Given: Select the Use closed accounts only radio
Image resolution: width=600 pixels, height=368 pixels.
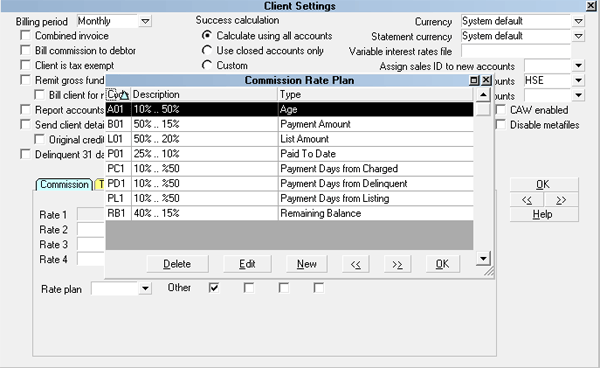Looking at the screenshot, I should point(207,50).
